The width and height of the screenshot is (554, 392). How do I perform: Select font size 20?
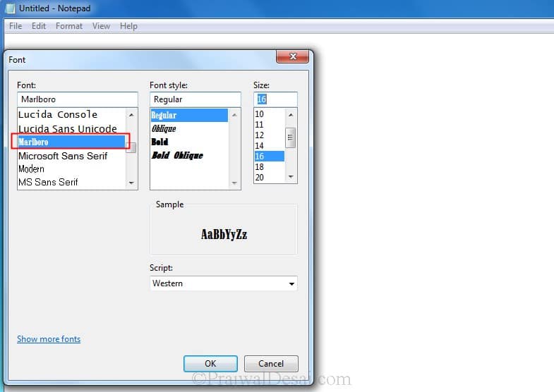(x=269, y=178)
